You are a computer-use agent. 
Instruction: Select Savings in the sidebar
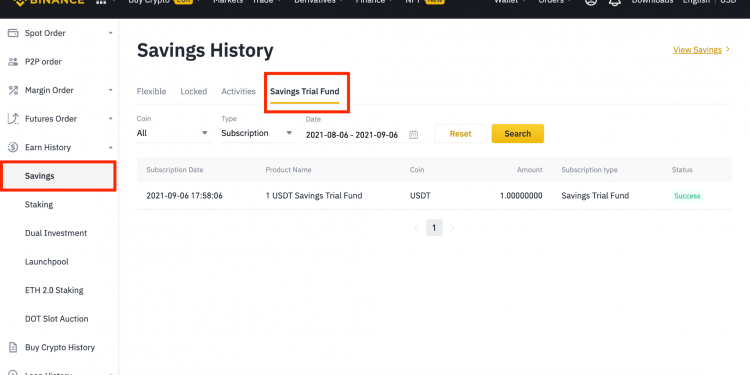click(x=58, y=176)
